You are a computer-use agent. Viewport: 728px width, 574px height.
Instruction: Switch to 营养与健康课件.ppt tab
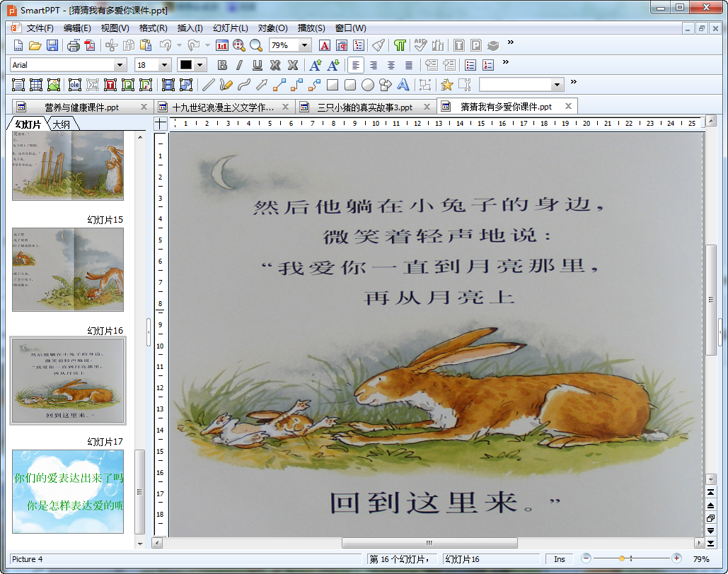[x=82, y=107]
